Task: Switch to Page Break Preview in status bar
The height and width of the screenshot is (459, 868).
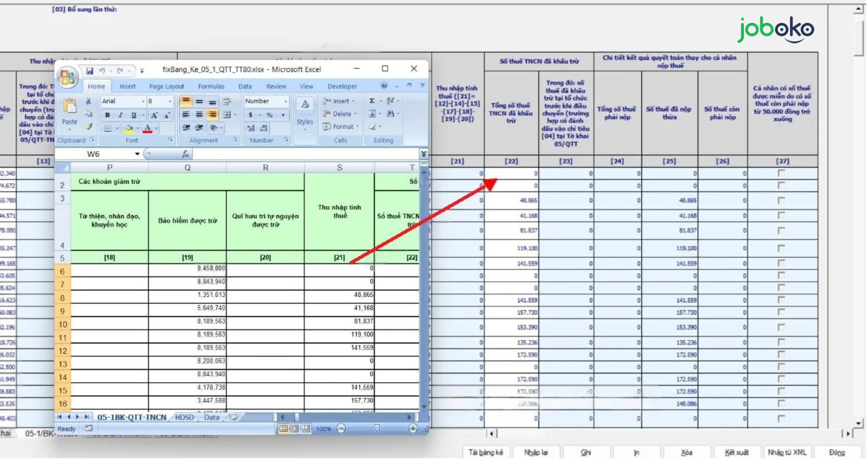Action: click(306, 429)
